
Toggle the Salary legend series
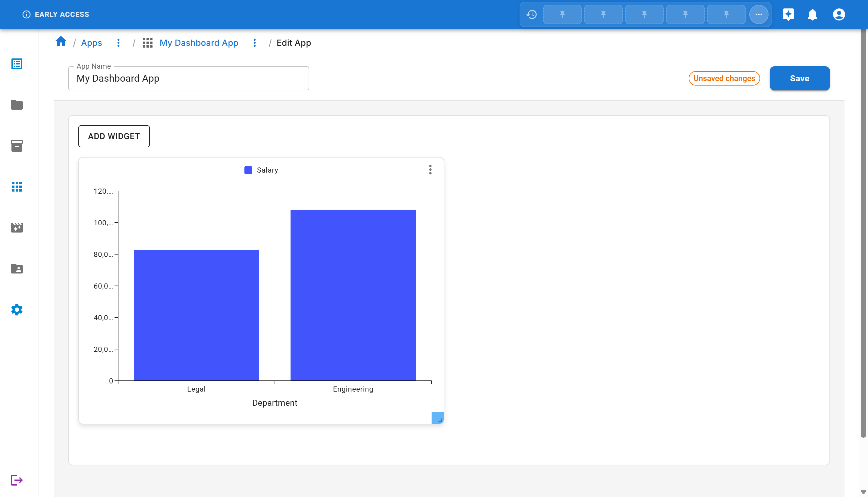pyautogui.click(x=261, y=170)
